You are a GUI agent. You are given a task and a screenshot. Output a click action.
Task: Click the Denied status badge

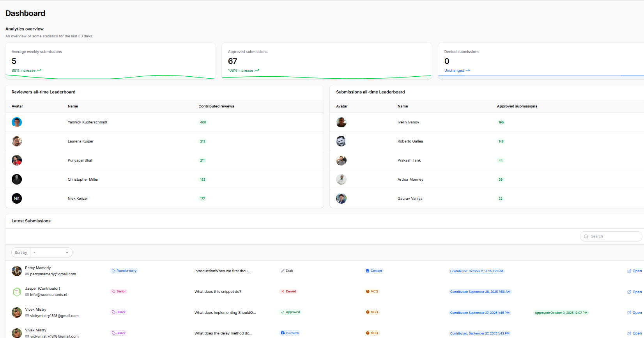[x=288, y=291]
